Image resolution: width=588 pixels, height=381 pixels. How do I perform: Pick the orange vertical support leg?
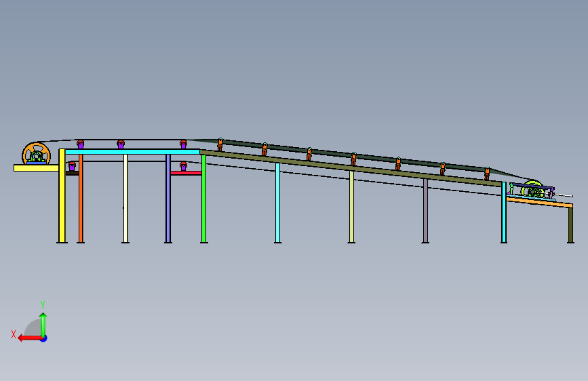pos(81,199)
